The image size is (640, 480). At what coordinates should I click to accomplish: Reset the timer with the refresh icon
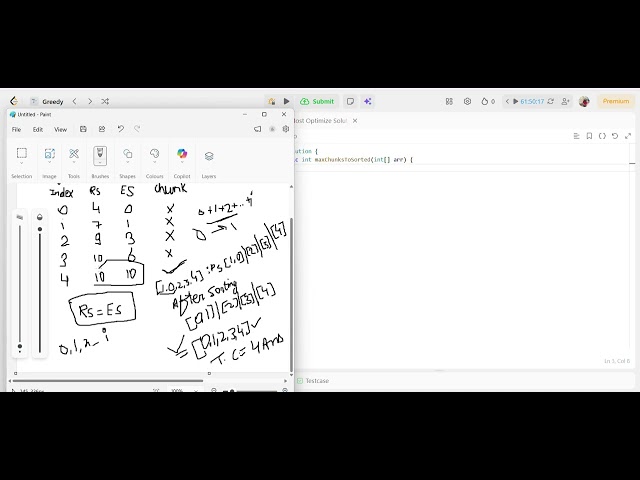pos(551,101)
